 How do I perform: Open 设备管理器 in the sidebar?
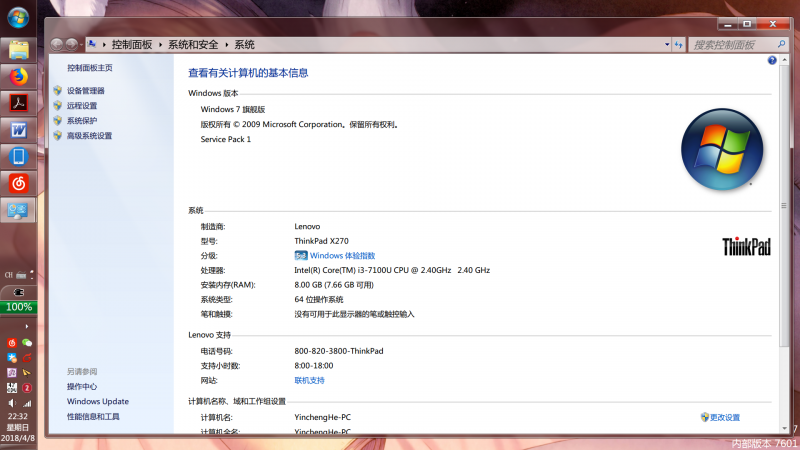[x=86, y=91]
